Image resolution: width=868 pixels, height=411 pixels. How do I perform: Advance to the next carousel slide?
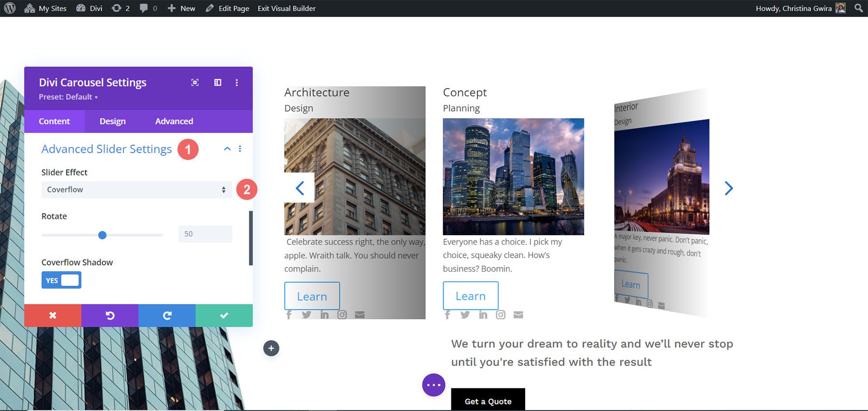[728, 188]
